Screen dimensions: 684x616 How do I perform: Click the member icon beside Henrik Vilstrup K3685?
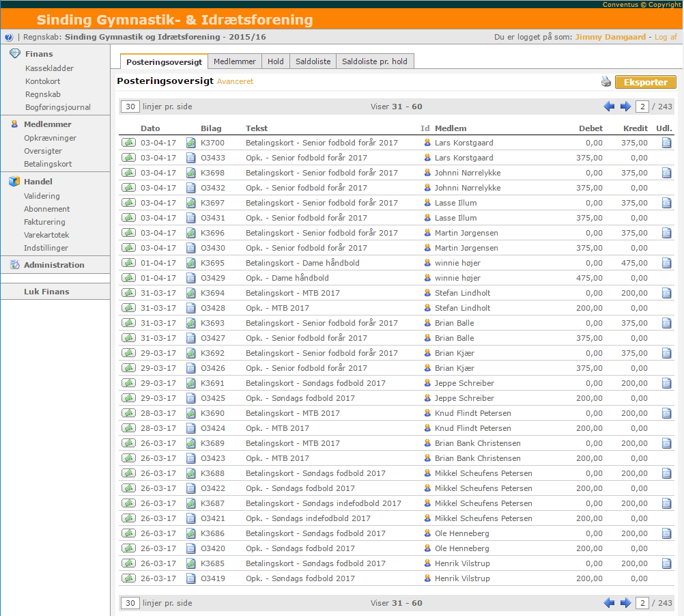tap(427, 563)
